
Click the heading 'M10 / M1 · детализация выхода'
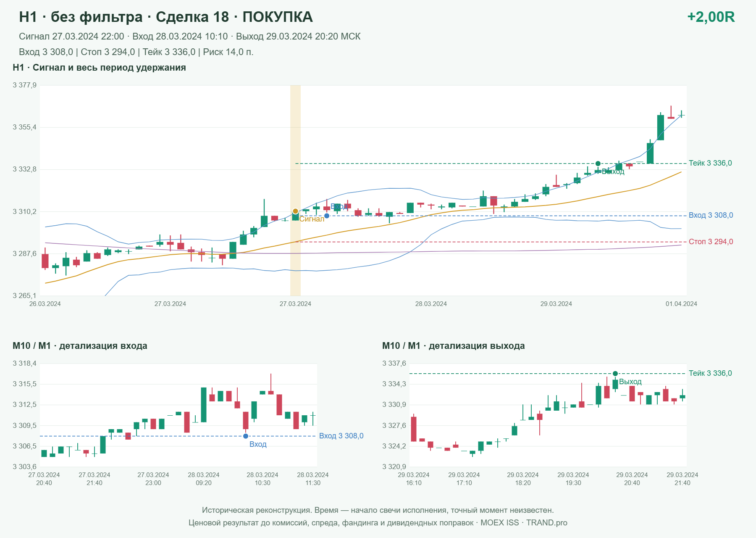pyautogui.click(x=454, y=346)
